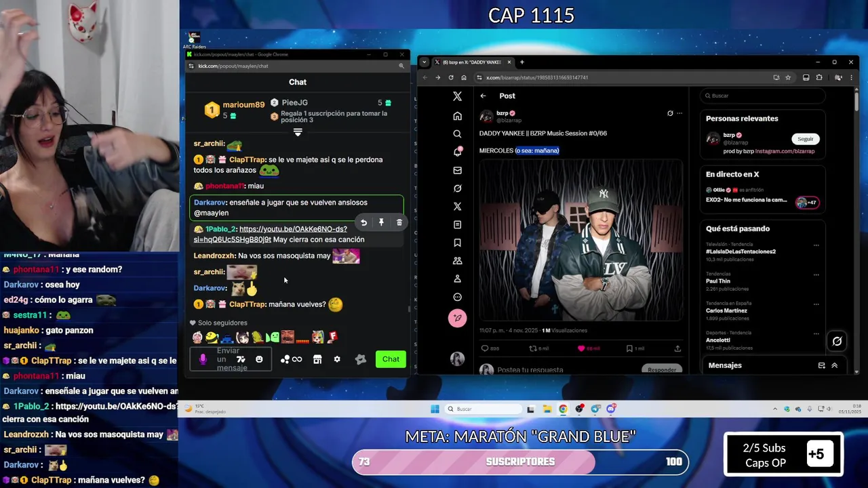Open X Home from sidebar house icon
The height and width of the screenshot is (488, 868).
click(x=457, y=116)
